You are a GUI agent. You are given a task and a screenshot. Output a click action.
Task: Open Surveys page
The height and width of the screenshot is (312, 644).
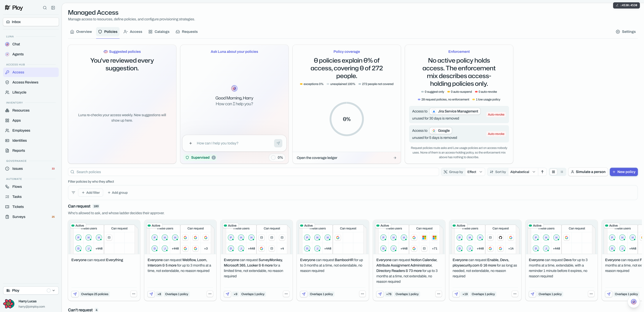(x=31, y=217)
